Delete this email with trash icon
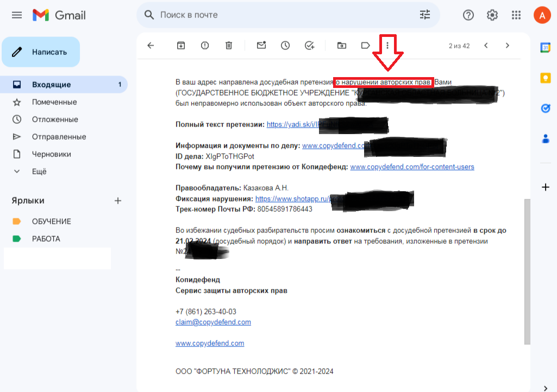 point(229,46)
